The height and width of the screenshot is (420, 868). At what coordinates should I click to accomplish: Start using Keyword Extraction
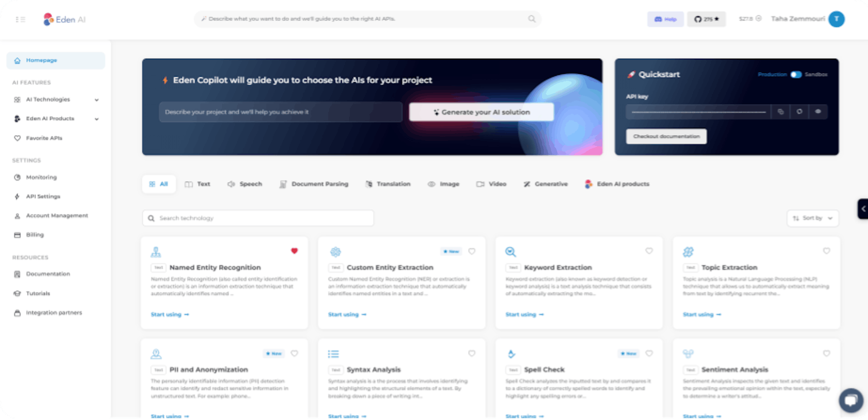[524, 315]
